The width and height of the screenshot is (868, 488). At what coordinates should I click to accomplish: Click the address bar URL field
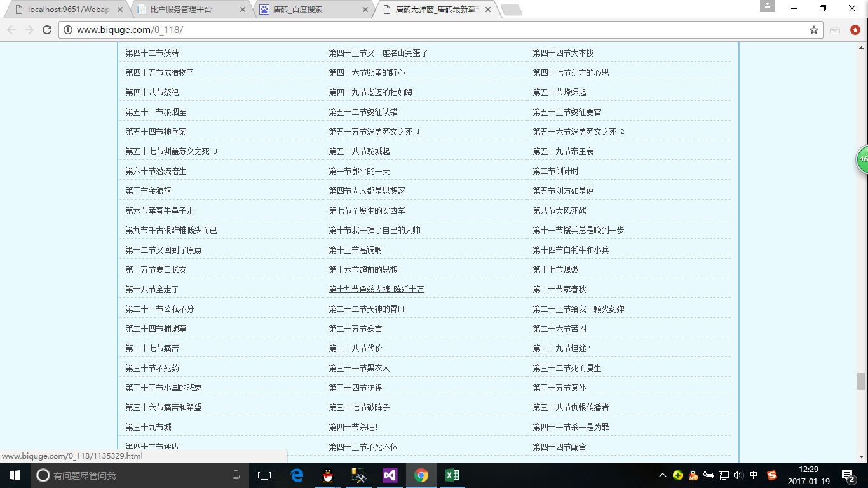(x=432, y=30)
